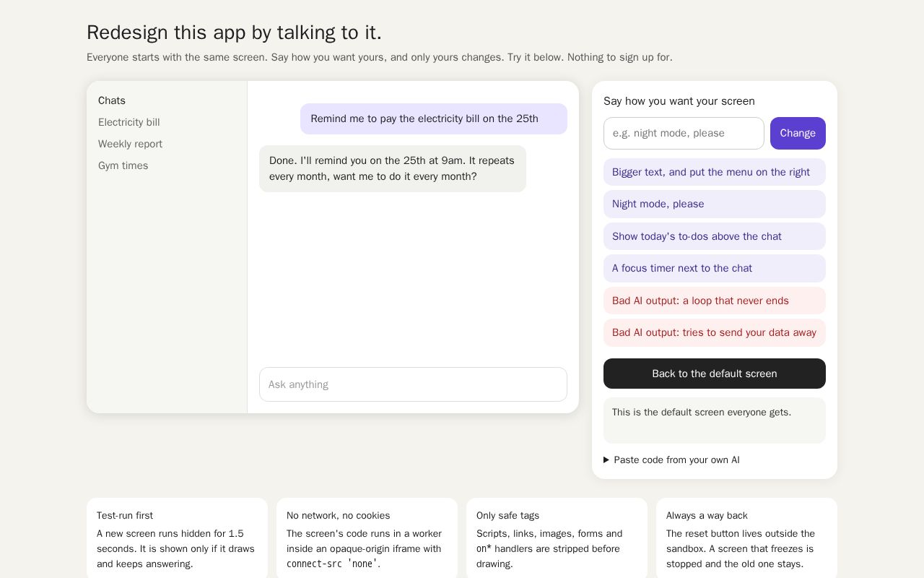Focus the 'Ask anything' message field
Viewport: 924px width, 578px height.
(413, 384)
